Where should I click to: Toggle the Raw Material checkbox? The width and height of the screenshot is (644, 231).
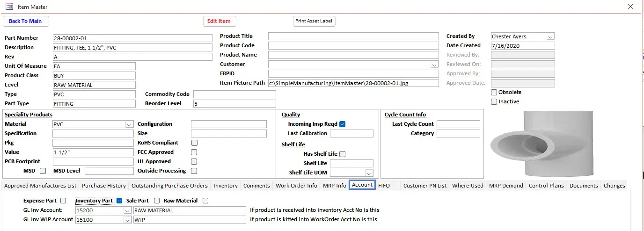205,201
